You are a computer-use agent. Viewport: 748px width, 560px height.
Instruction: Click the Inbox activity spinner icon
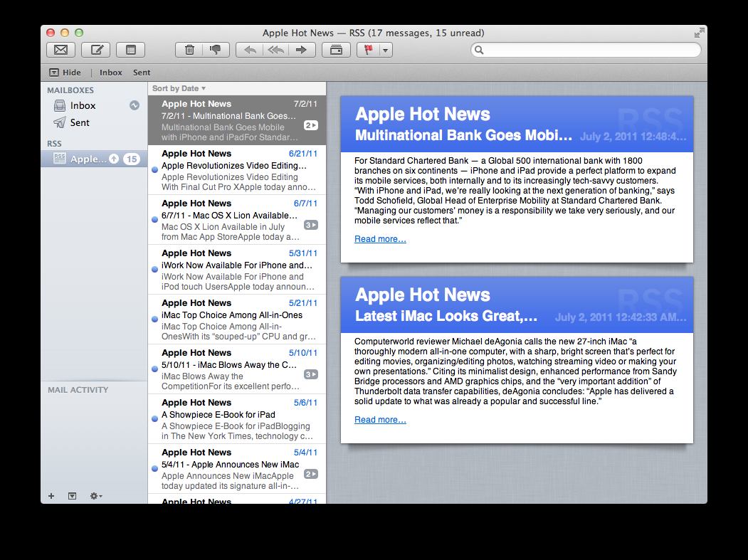135,105
